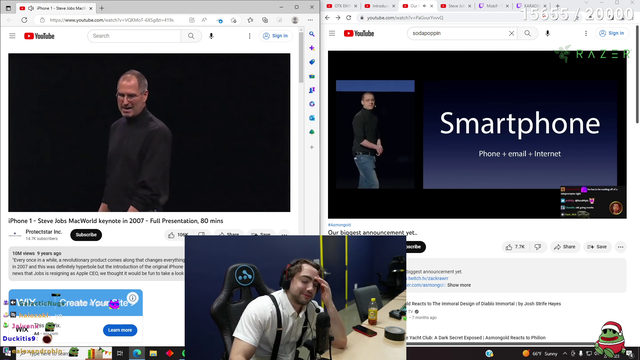Open the YouTube guide menu in left window
640x360 pixels.
point(12,36)
